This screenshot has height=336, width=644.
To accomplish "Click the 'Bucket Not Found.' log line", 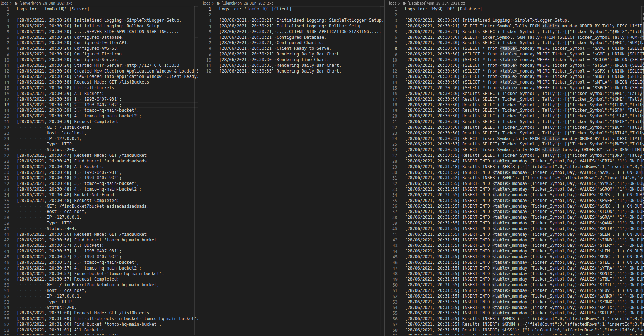I will point(66,195).
